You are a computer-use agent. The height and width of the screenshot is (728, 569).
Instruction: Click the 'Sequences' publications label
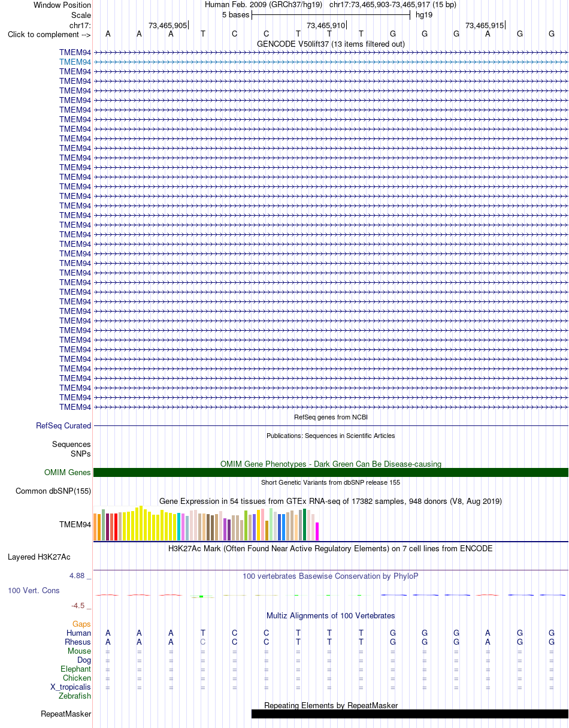point(71,445)
